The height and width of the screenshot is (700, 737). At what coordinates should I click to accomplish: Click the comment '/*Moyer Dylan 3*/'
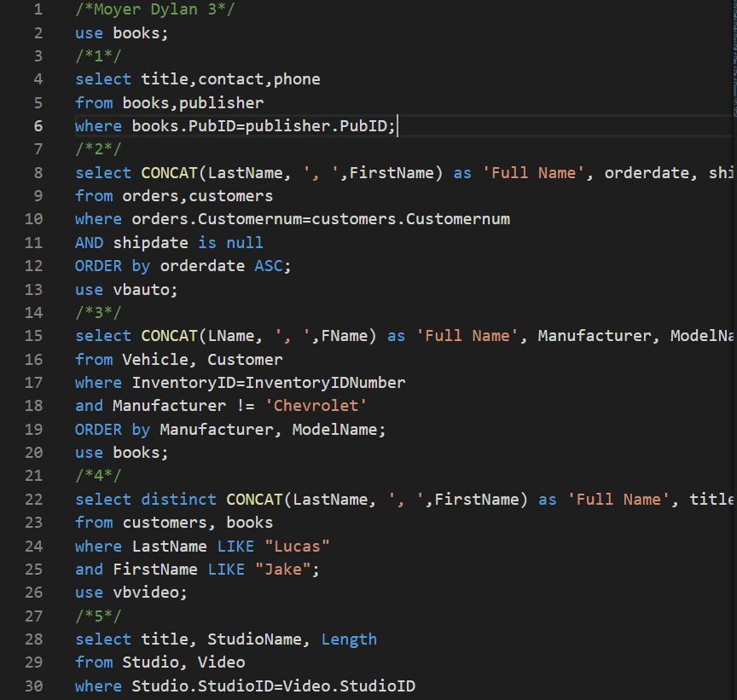pos(154,9)
